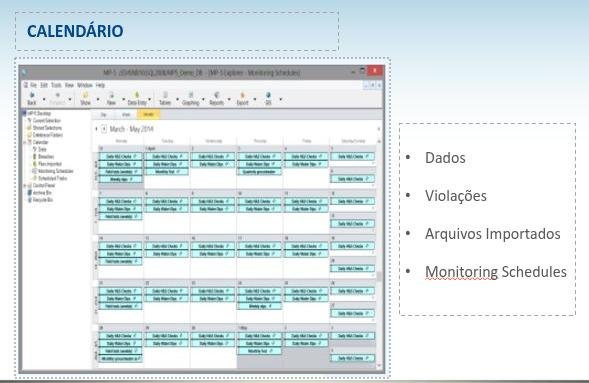Click the Quarterly groundwater calendar event
The width and height of the screenshot is (589, 383).
click(x=259, y=172)
